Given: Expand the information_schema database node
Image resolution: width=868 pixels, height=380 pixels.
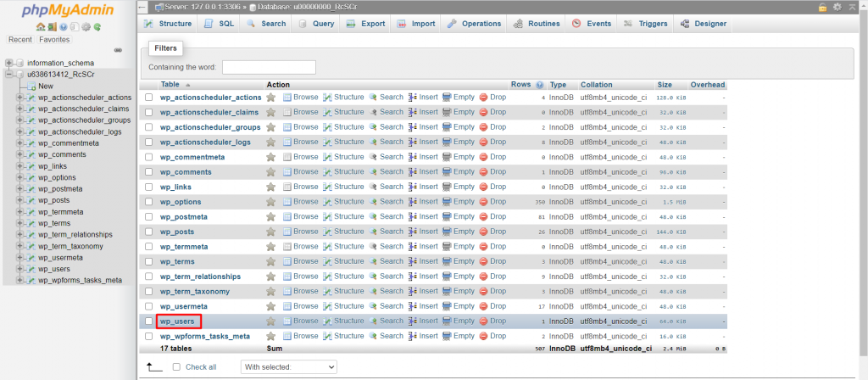Looking at the screenshot, I should pyautogui.click(x=8, y=63).
